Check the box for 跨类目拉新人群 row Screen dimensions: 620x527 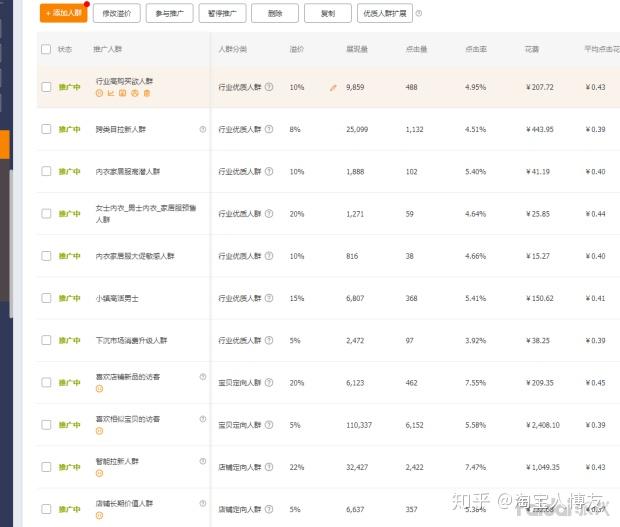(x=46, y=129)
